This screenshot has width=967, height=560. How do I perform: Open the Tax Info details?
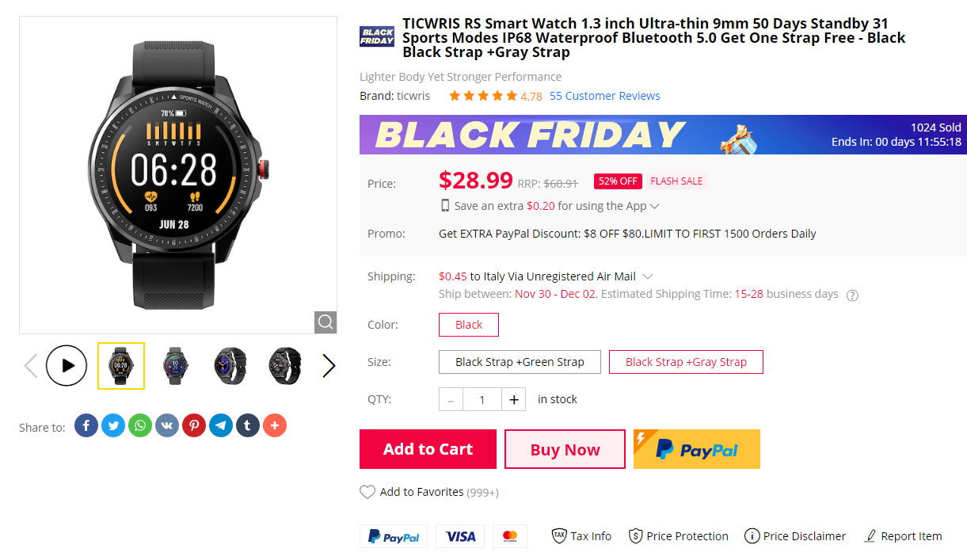pos(581,535)
